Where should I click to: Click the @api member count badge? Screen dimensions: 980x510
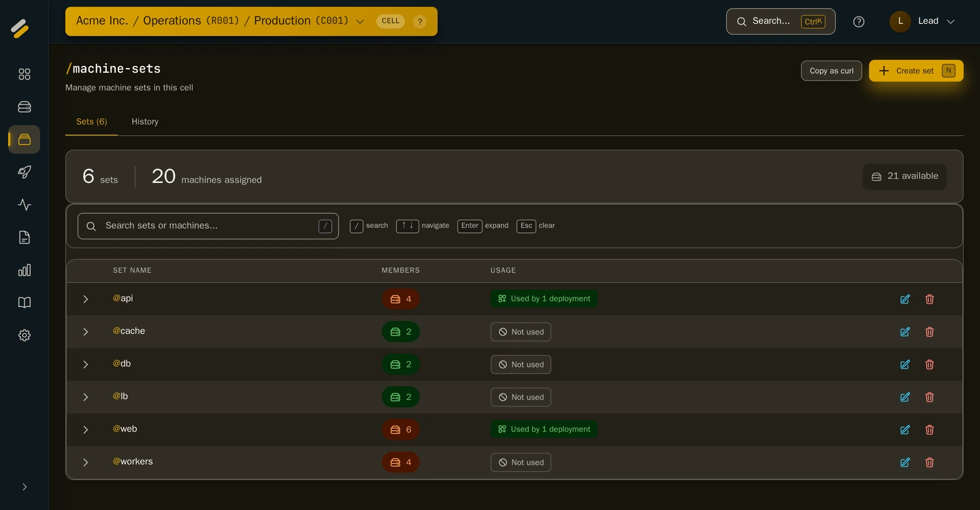tap(401, 299)
